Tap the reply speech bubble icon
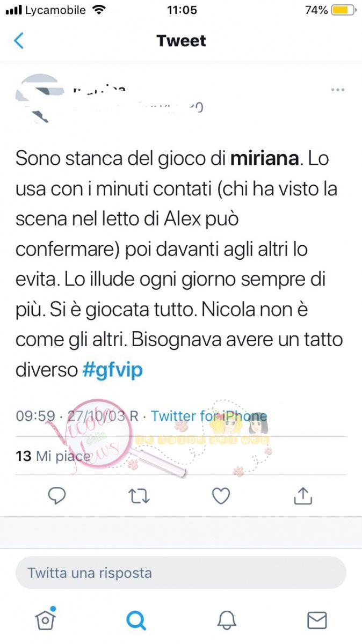362x644 pixels. click(57, 496)
